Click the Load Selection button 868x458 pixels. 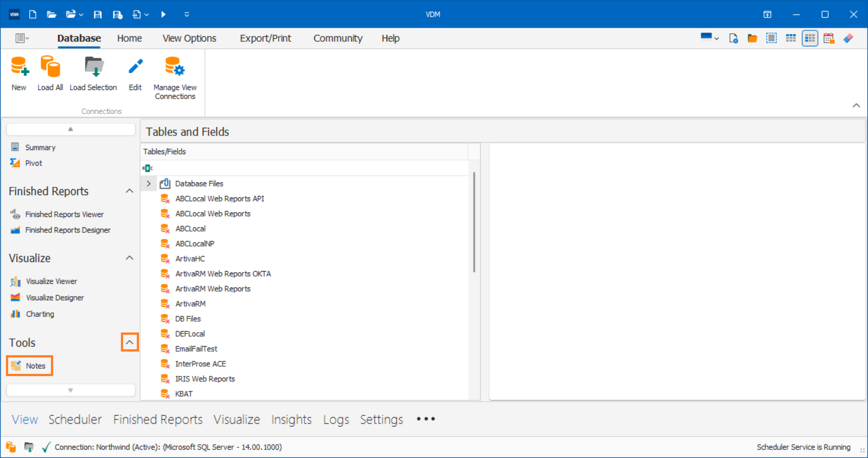93,74
